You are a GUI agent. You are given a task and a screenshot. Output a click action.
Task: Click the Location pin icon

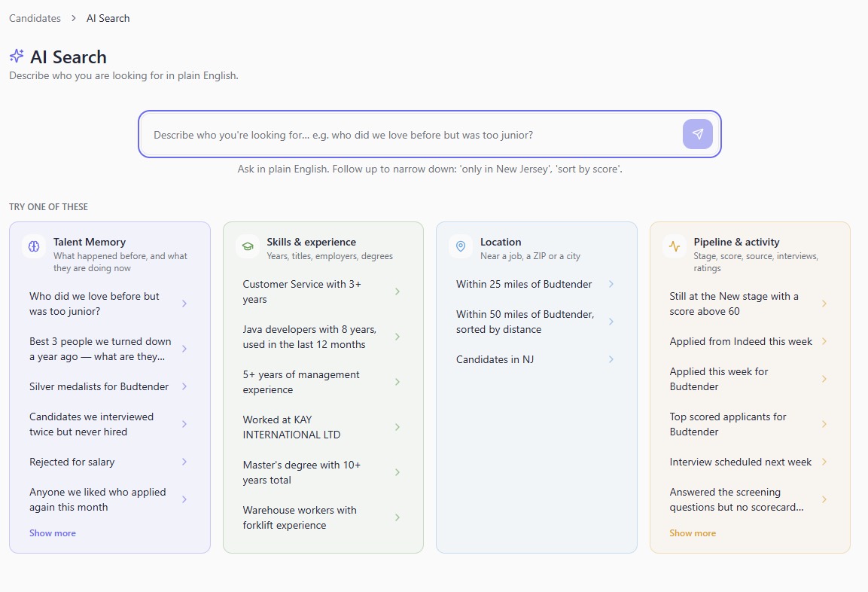point(461,246)
